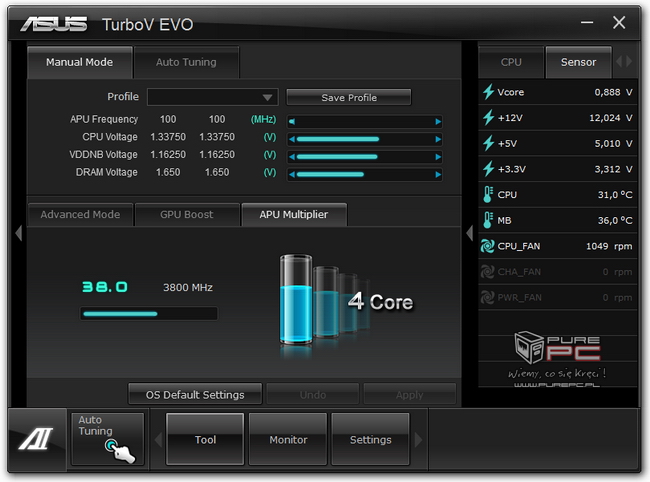The height and width of the screenshot is (482, 650).
Task: Click the MB temperature thermometer icon
Action: [x=488, y=220]
